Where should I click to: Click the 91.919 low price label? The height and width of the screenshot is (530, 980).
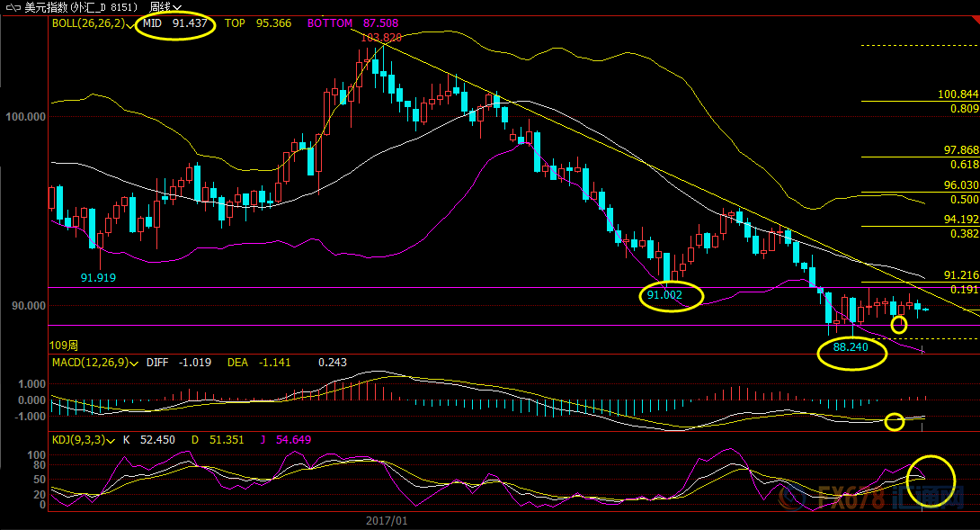tap(99, 278)
